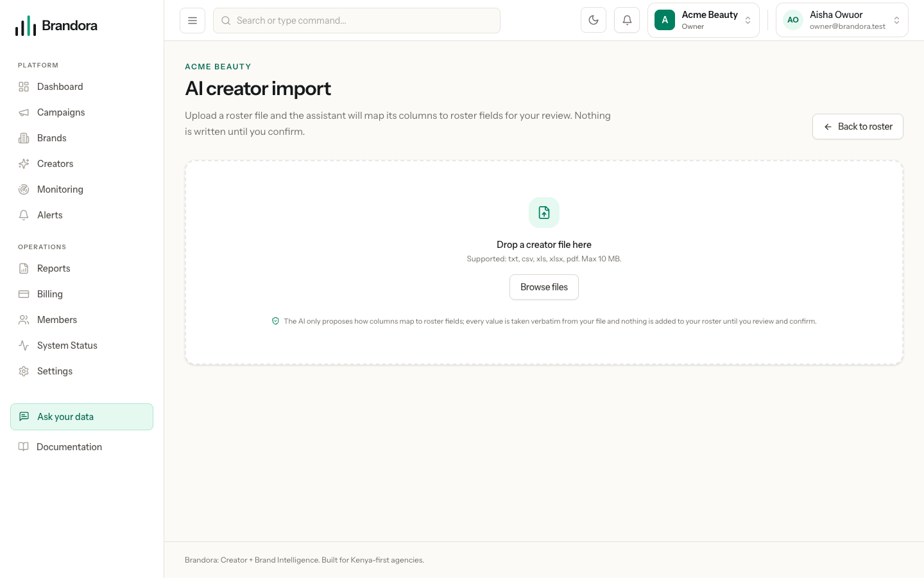Image resolution: width=924 pixels, height=578 pixels.
Task: Click the 'AI creator import' heading
Action: 258,89
